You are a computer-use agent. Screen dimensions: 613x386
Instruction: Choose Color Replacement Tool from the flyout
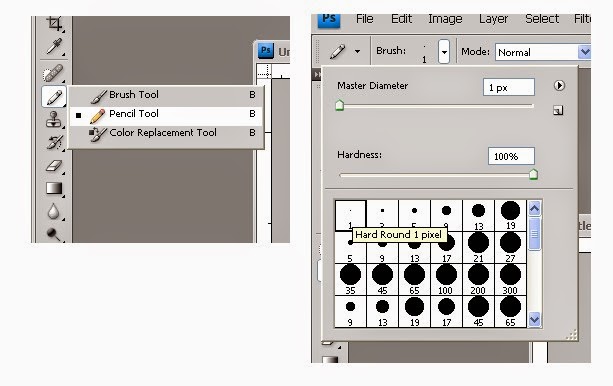[166, 133]
